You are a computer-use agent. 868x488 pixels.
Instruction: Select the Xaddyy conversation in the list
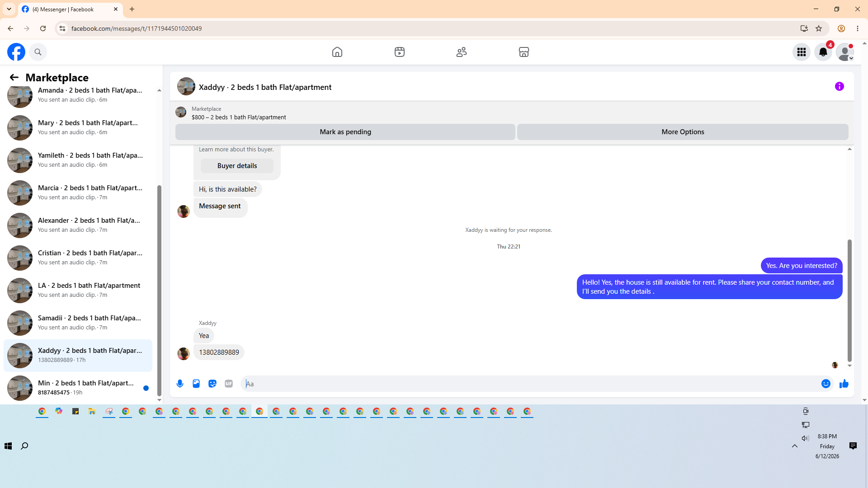78,356
